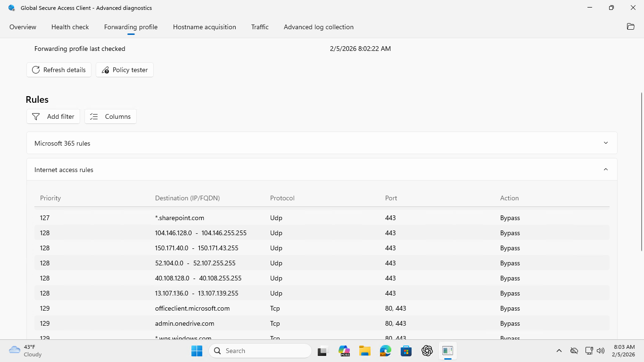Click the crossed-out cloud tray icon
Viewport: 644px width, 362px height.
(574, 351)
